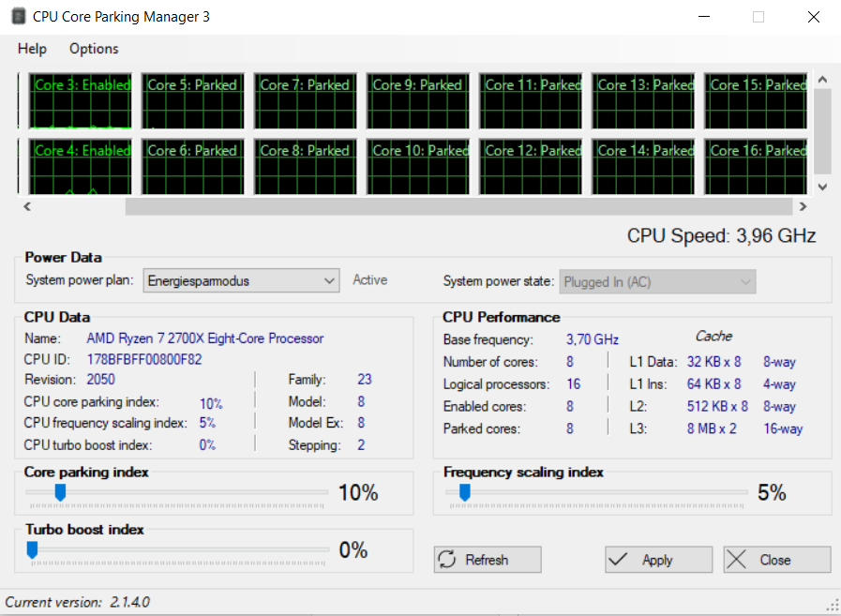
Task: Click the horizontal scrollbar right arrow
Action: 803,206
